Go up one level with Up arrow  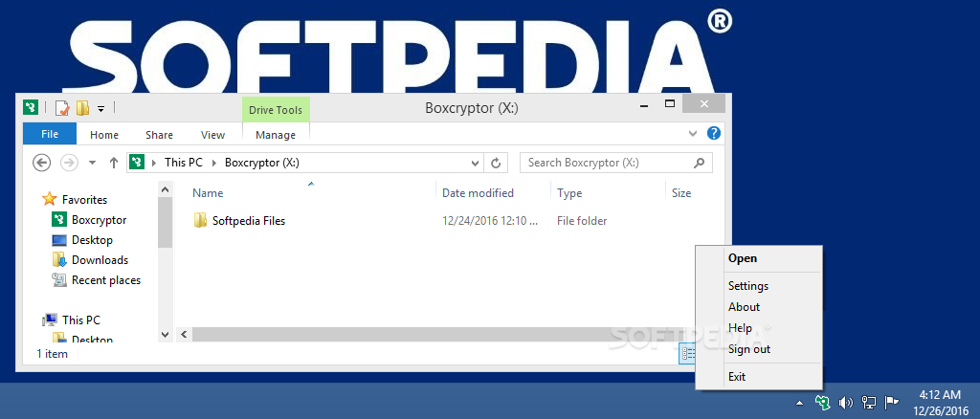point(114,163)
